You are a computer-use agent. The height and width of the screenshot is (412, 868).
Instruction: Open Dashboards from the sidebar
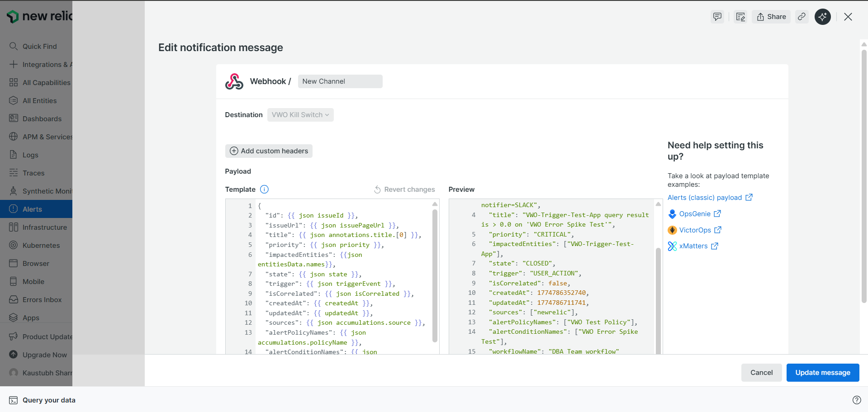pyautogui.click(x=35, y=119)
